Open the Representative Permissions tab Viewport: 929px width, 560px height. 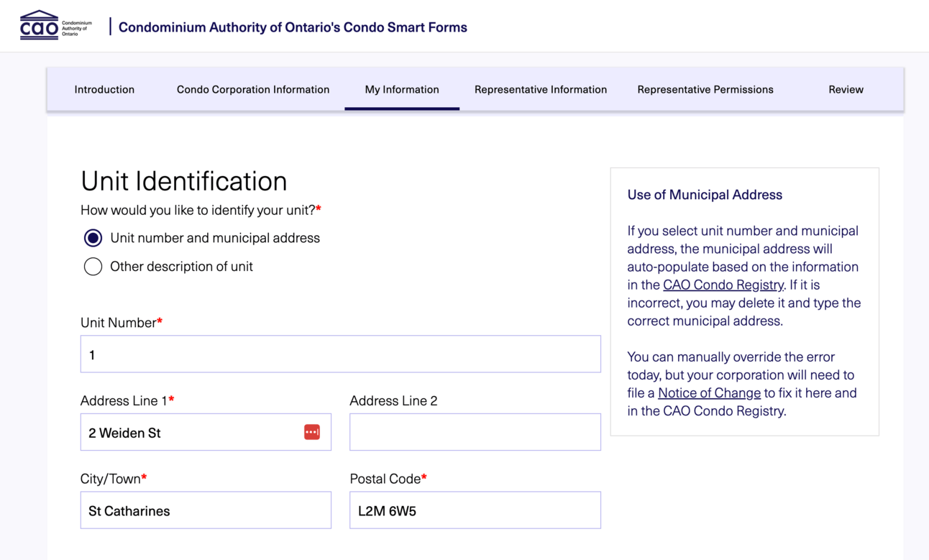click(705, 90)
